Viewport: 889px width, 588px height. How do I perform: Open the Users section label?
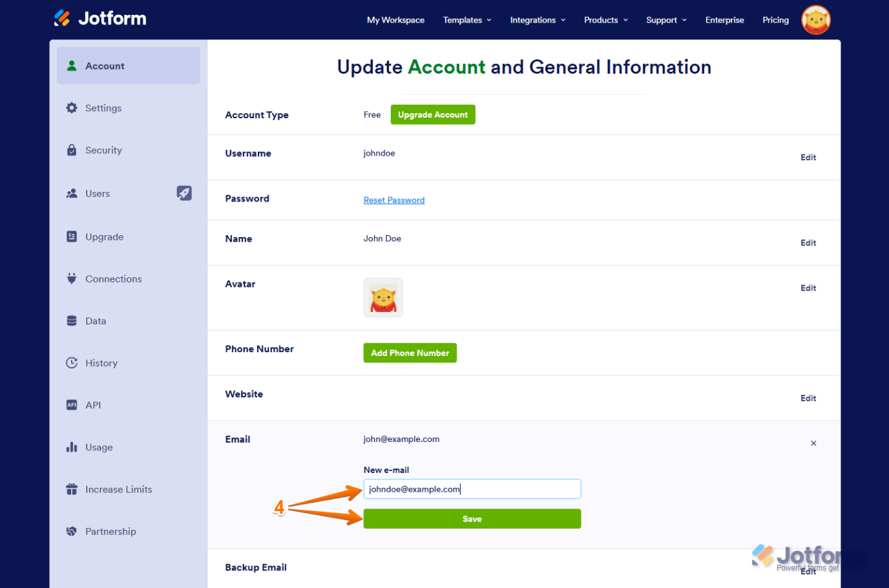click(98, 193)
